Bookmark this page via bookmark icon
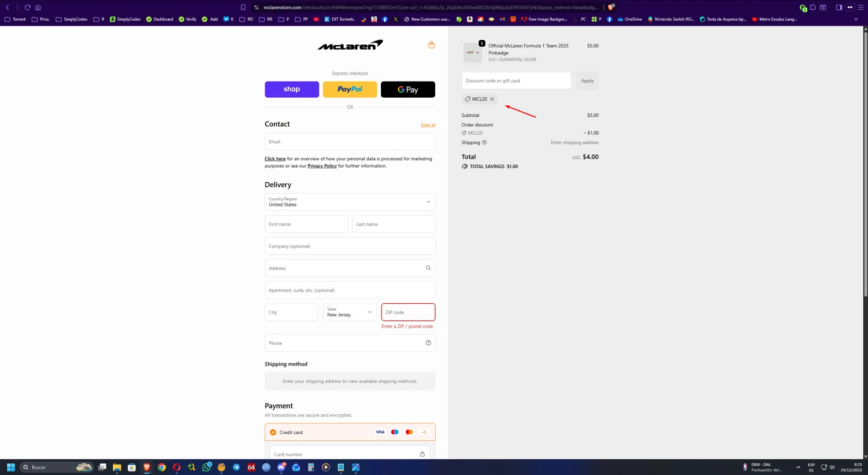This screenshot has height=475, width=868. click(x=243, y=8)
